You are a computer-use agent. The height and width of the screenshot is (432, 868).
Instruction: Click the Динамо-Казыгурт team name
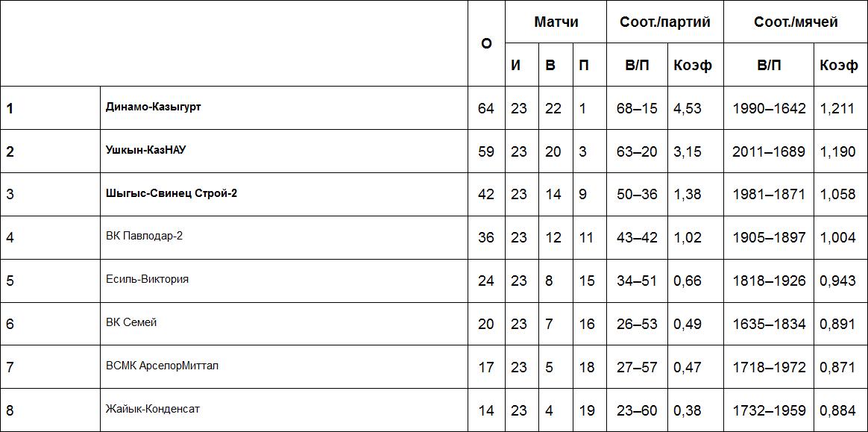point(154,107)
